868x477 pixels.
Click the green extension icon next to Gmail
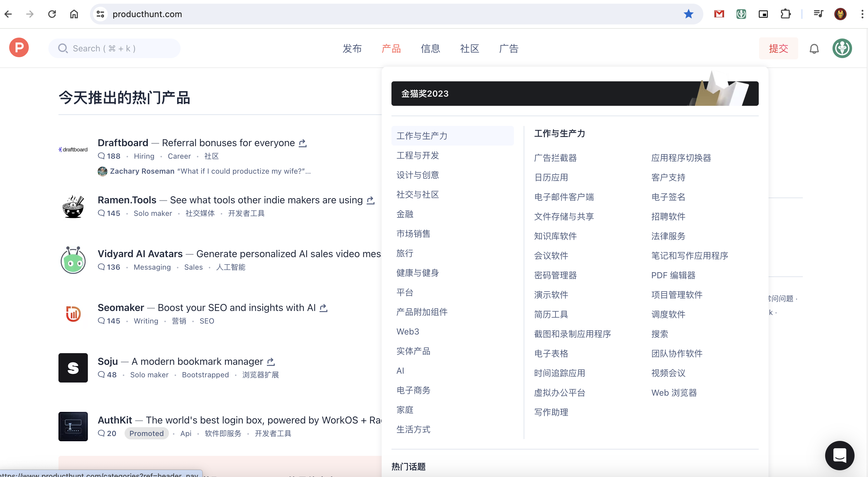pos(741,14)
